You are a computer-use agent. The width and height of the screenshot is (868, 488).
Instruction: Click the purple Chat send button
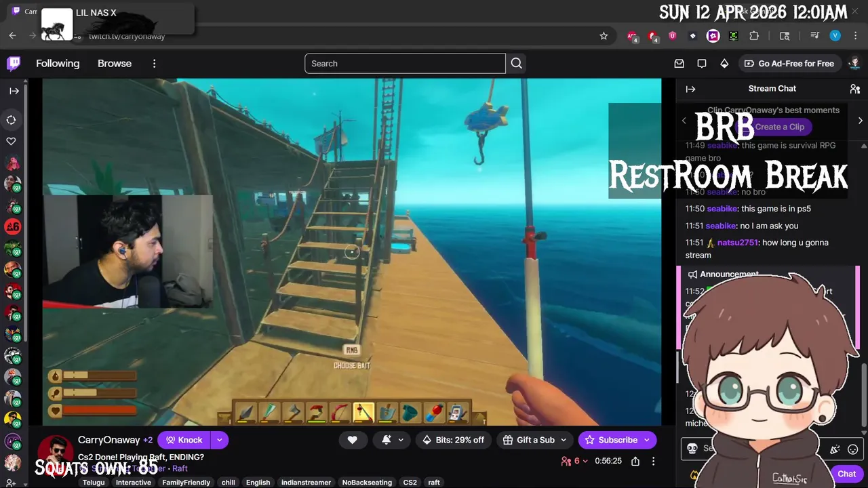(x=846, y=474)
